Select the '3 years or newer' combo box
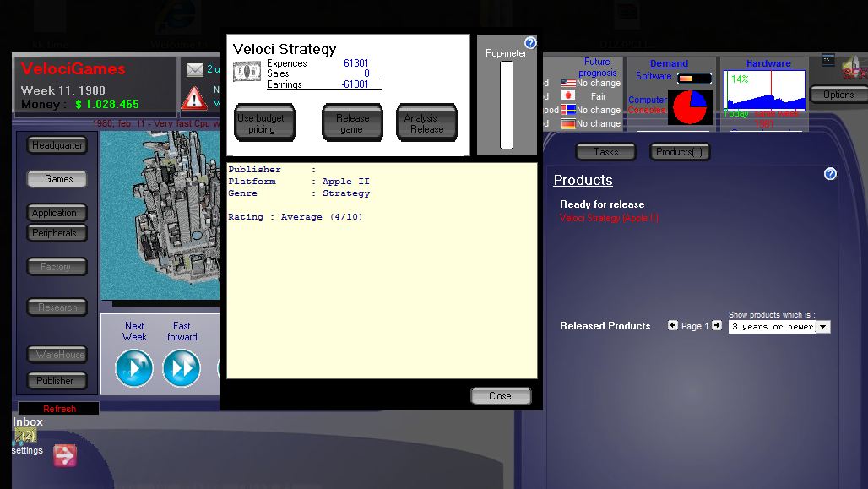The image size is (868, 489). (778, 327)
